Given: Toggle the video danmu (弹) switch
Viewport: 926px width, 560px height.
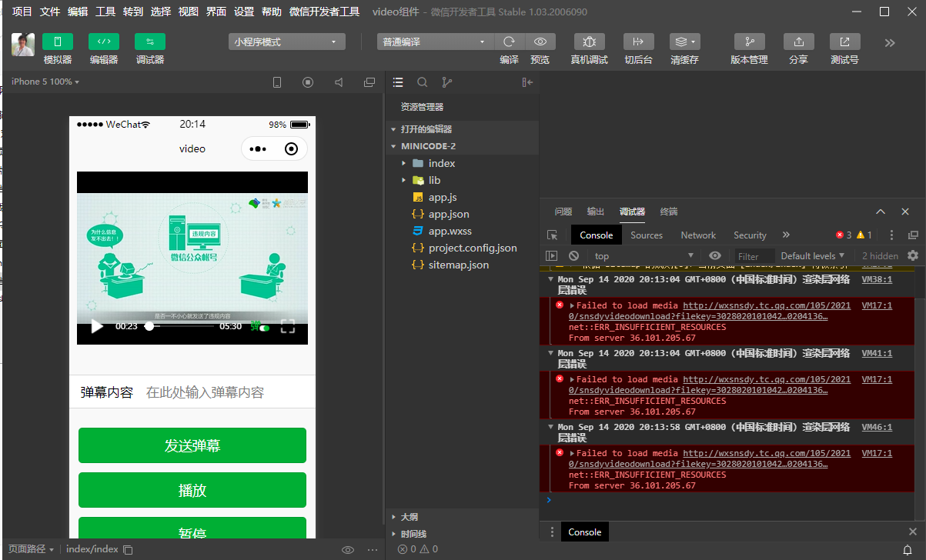Looking at the screenshot, I should coord(260,326).
